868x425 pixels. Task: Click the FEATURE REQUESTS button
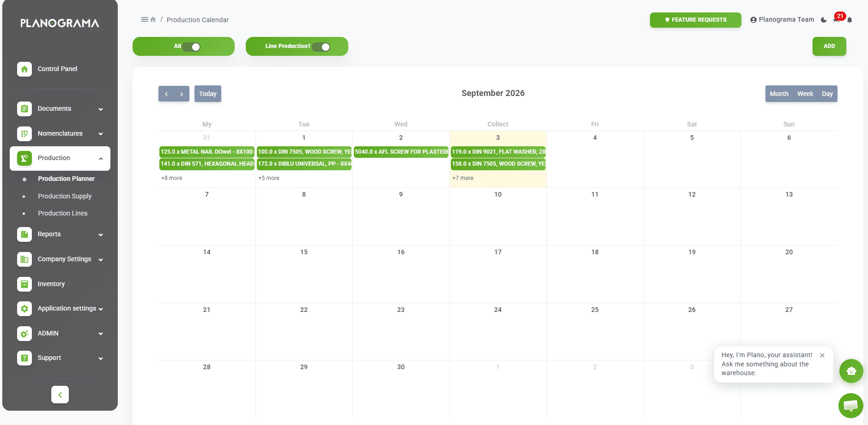click(x=696, y=20)
